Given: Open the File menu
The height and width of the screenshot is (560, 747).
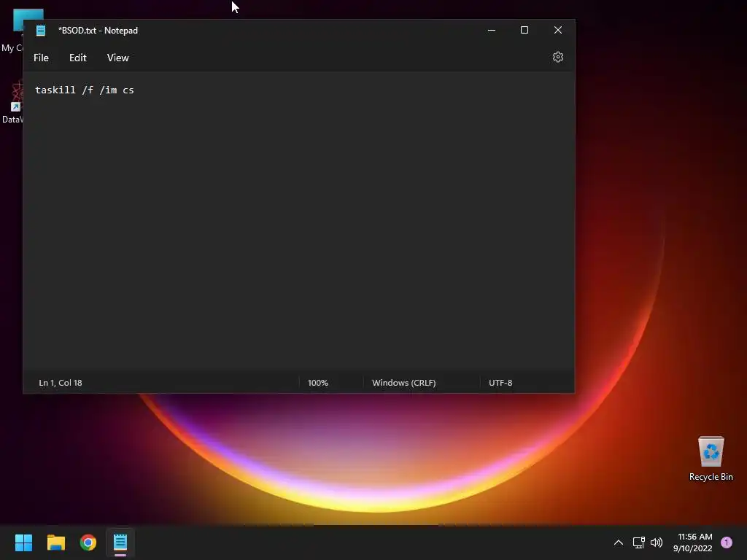Looking at the screenshot, I should pyautogui.click(x=41, y=58).
